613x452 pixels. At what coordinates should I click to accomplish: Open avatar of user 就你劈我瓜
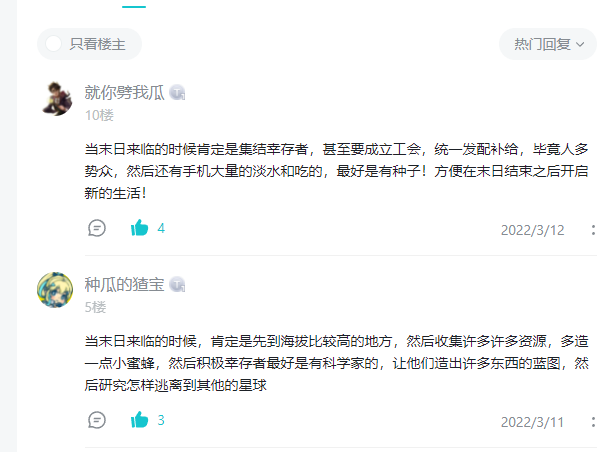(x=57, y=99)
